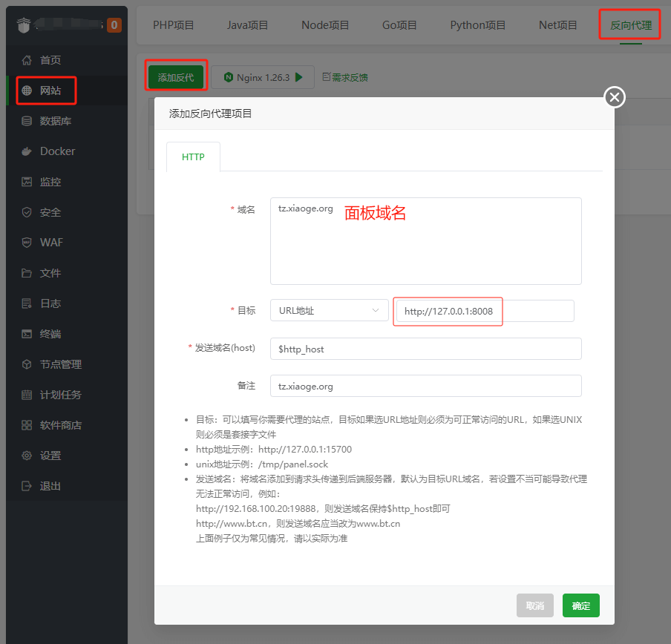Click the 软件商店 grid icon

click(x=27, y=425)
